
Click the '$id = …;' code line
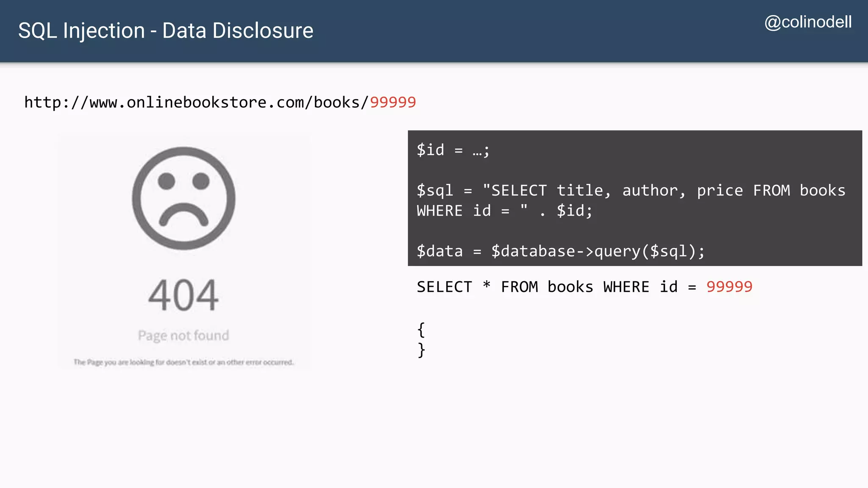[453, 150]
